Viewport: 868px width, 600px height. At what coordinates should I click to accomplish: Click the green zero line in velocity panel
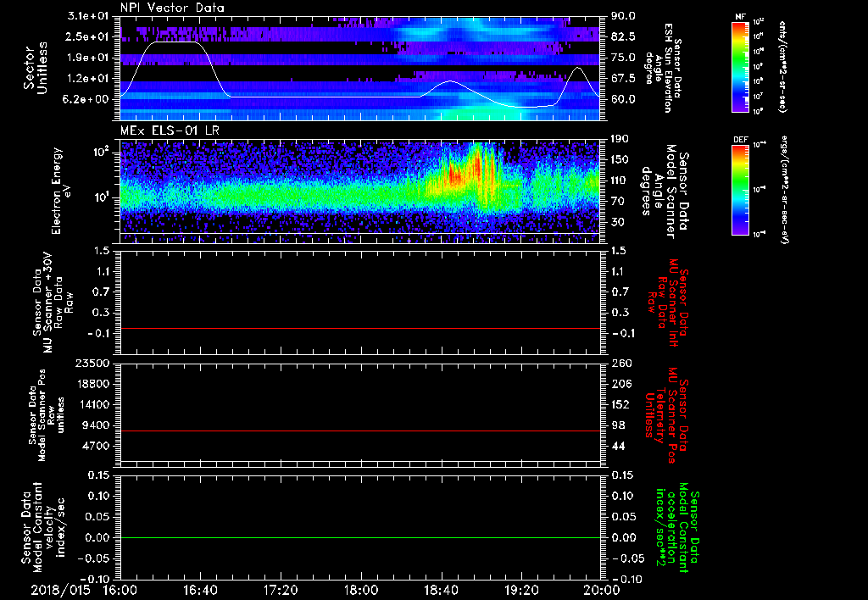[360, 537]
